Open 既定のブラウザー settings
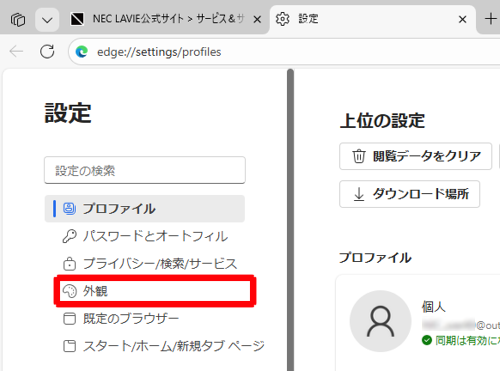The image size is (500, 371). [145, 318]
